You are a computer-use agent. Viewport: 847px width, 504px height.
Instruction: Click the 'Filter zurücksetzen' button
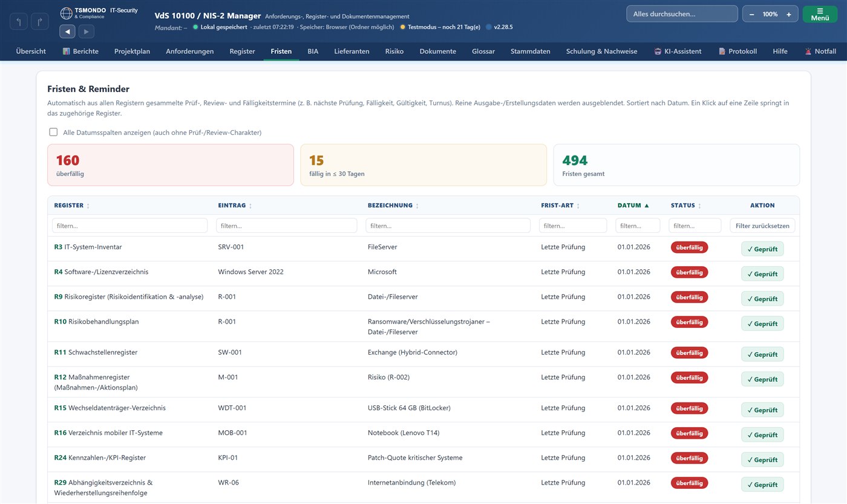coord(762,226)
